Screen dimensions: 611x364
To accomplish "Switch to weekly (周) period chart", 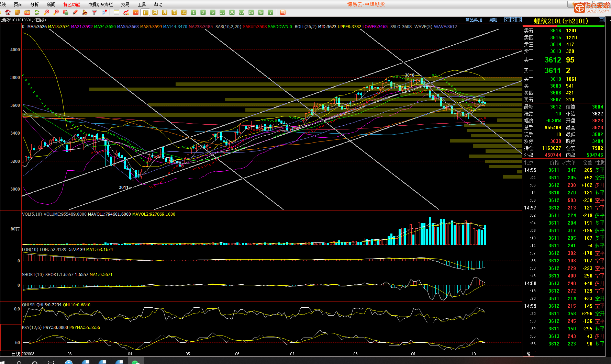I will 155,12.
